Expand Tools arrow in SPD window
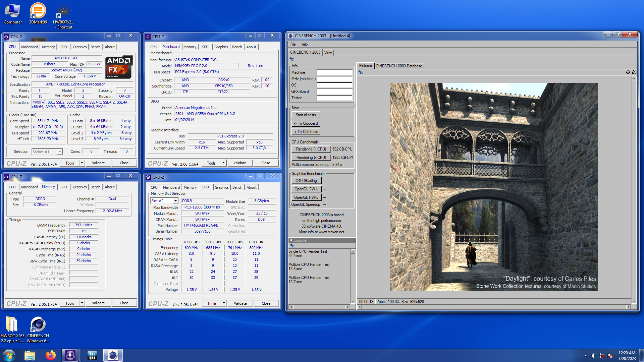Viewport: 644px width, 362px height. [x=224, y=303]
